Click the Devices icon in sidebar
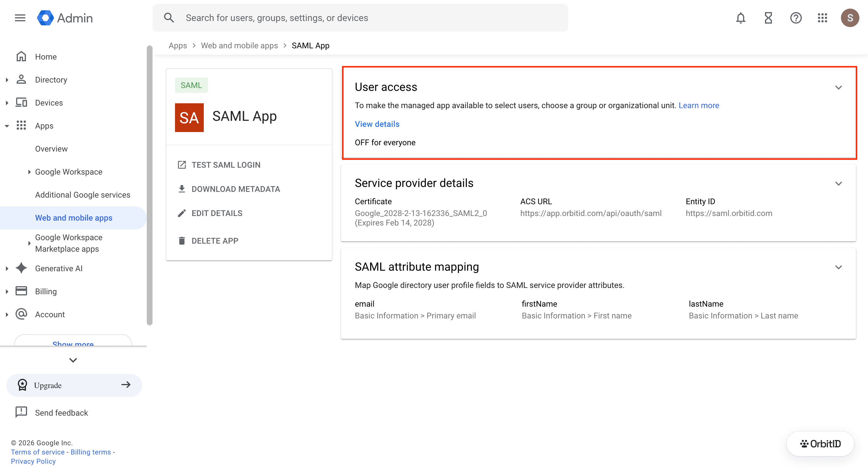This screenshot has height=470, width=868. (x=21, y=102)
